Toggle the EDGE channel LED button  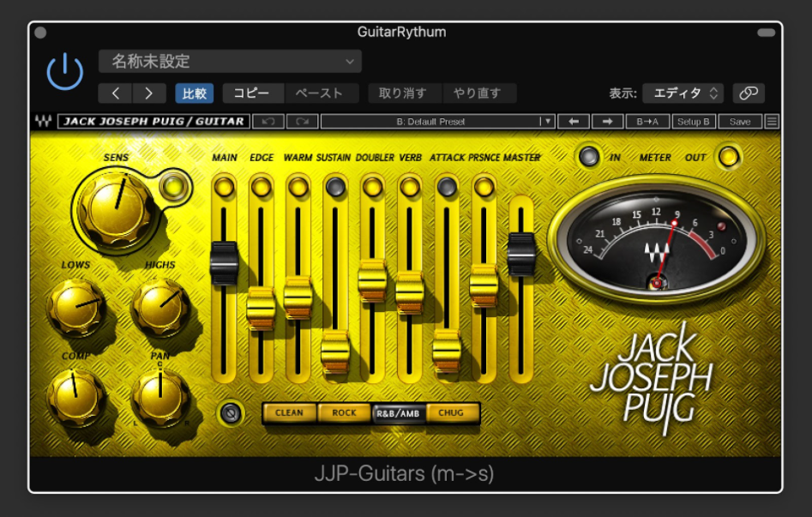pos(261,187)
